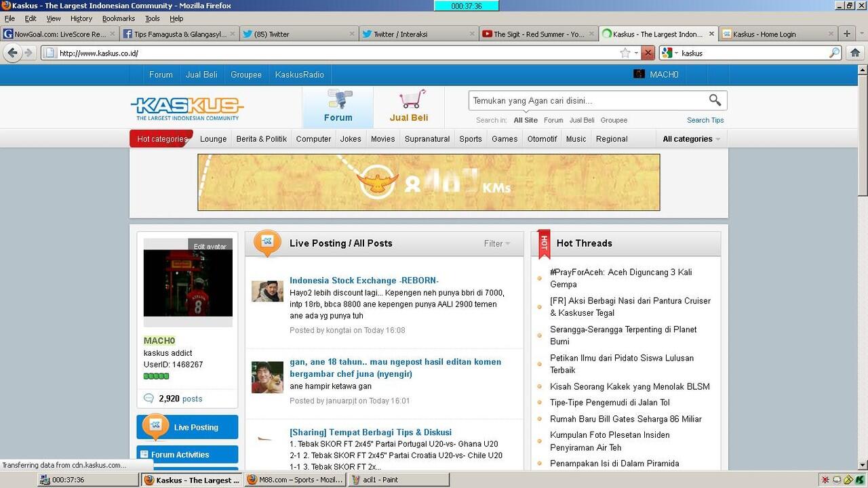Open File menu

pos(9,18)
